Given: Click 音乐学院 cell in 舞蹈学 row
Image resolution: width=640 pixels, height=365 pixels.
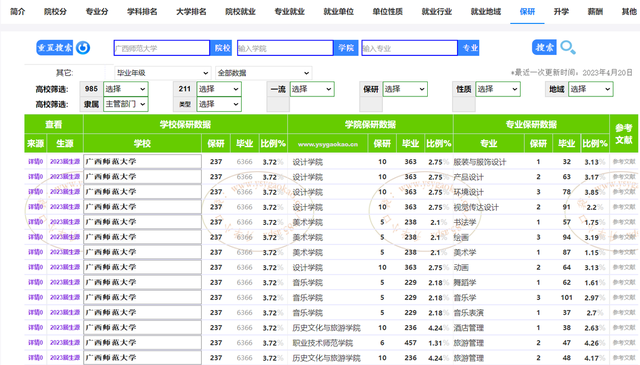Looking at the screenshot, I should (308, 283).
